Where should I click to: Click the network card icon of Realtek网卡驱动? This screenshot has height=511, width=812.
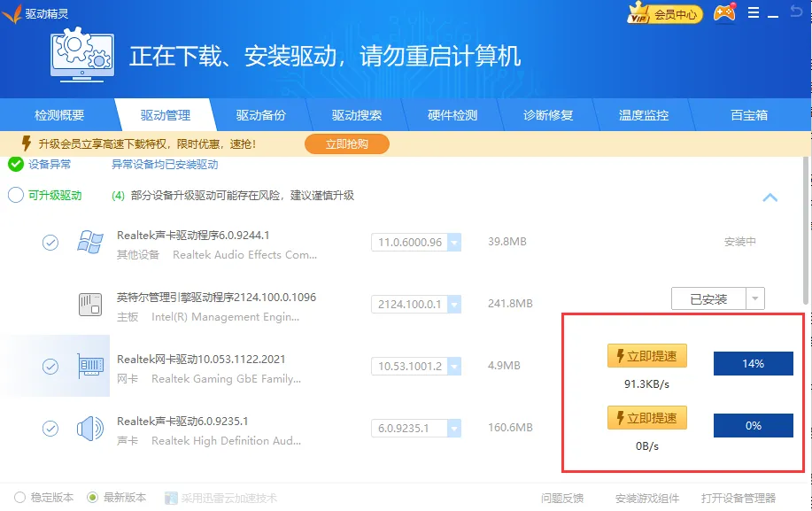[x=90, y=366]
